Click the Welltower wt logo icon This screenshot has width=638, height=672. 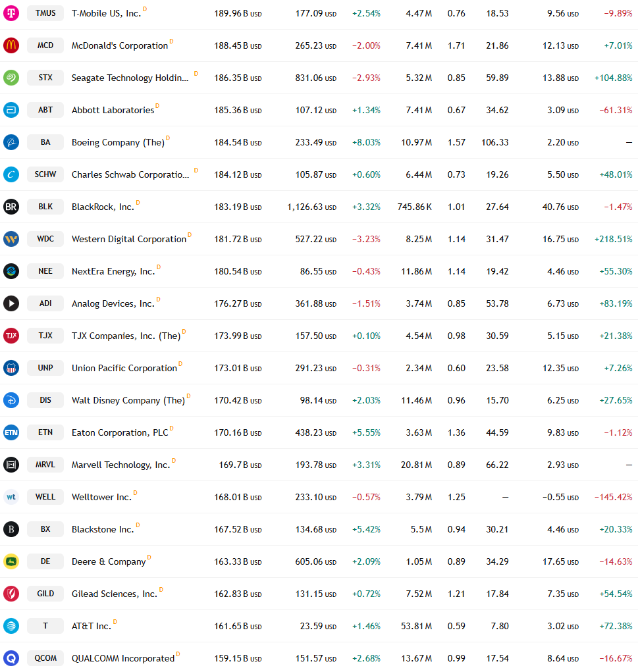point(11,497)
